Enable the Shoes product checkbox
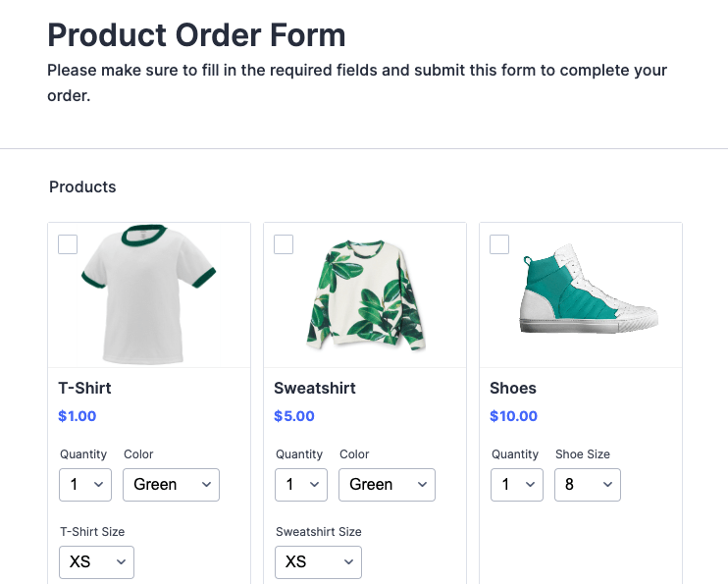728x584 pixels. coord(499,244)
